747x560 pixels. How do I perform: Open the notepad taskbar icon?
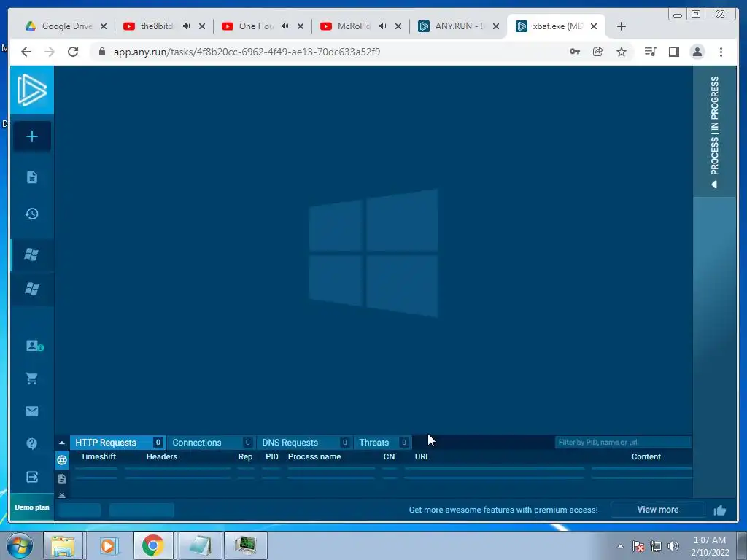click(200, 545)
